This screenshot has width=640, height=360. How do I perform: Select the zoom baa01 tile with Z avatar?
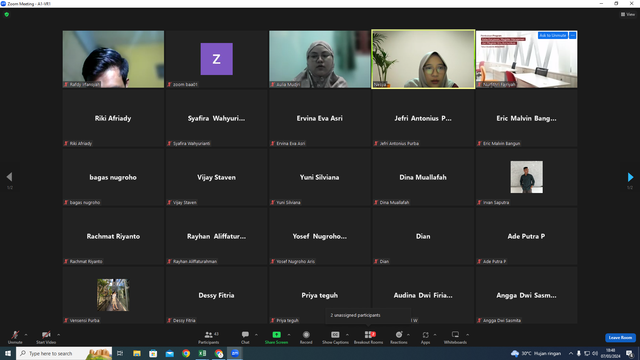(x=216, y=59)
